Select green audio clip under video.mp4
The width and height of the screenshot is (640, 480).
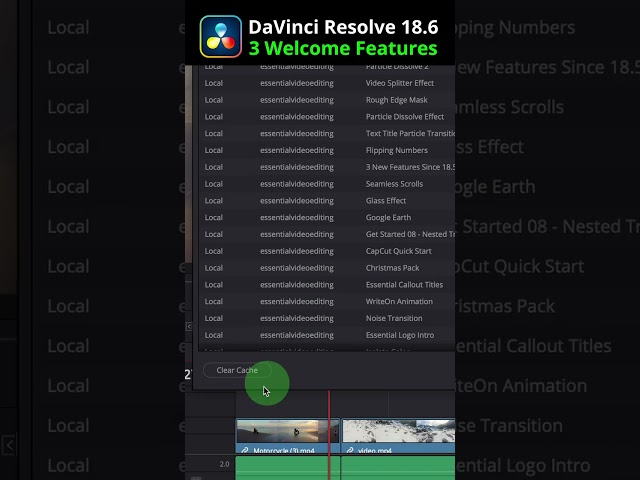398,468
